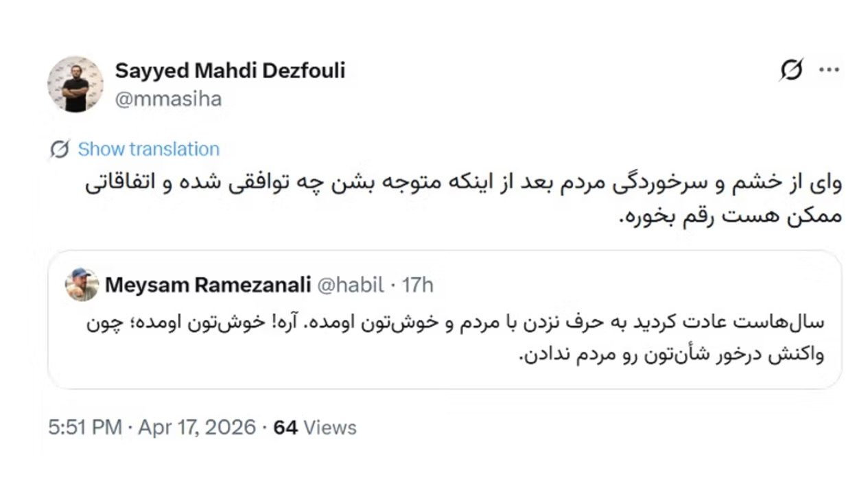Screen dimensions: 868x490
Task: Click the 5:51 PM post time
Action: click(x=84, y=428)
